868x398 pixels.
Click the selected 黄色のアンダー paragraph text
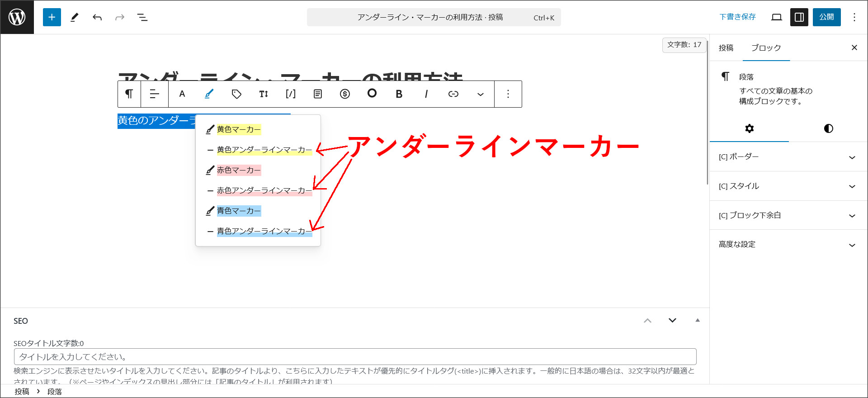pyautogui.click(x=156, y=121)
